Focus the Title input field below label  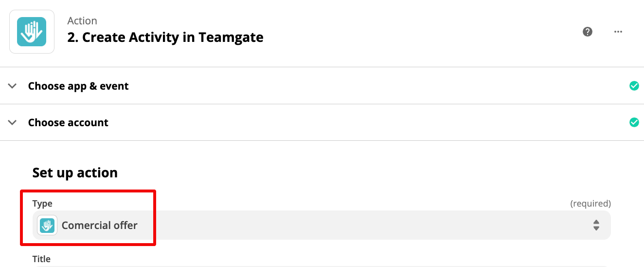click(322, 266)
